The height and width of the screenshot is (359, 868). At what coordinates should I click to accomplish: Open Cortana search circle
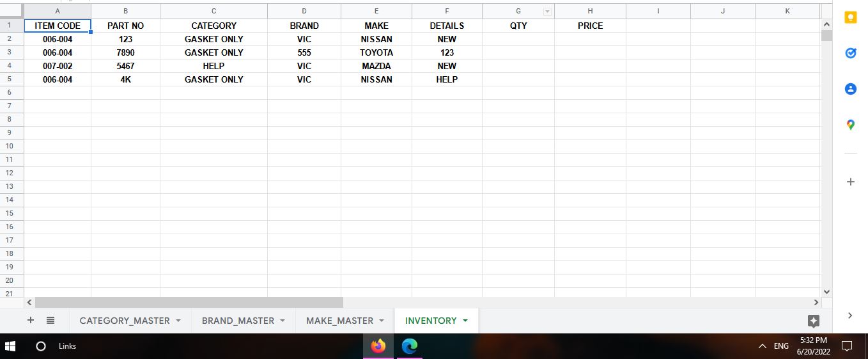(41, 346)
